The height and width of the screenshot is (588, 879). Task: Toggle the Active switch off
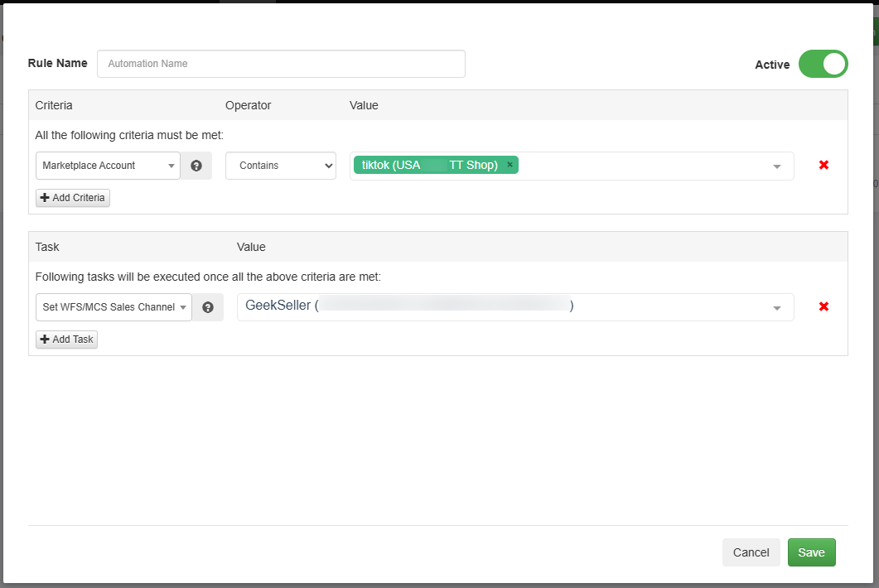823,64
